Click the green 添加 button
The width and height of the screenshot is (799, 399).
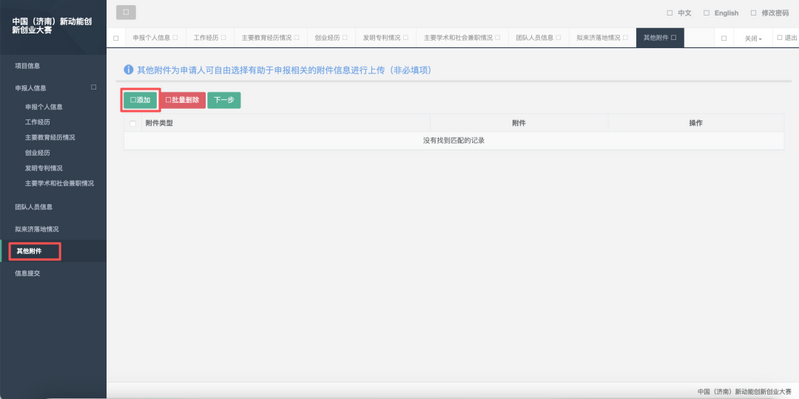[140, 100]
